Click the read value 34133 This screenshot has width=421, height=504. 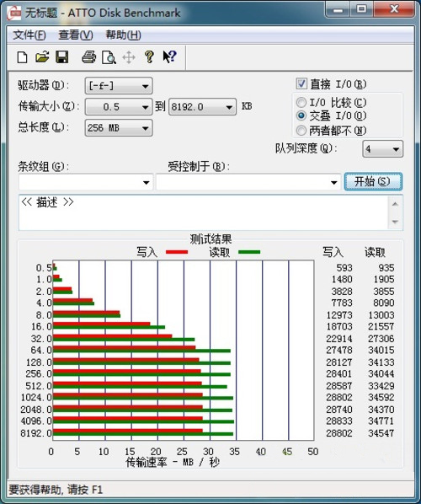click(x=381, y=362)
